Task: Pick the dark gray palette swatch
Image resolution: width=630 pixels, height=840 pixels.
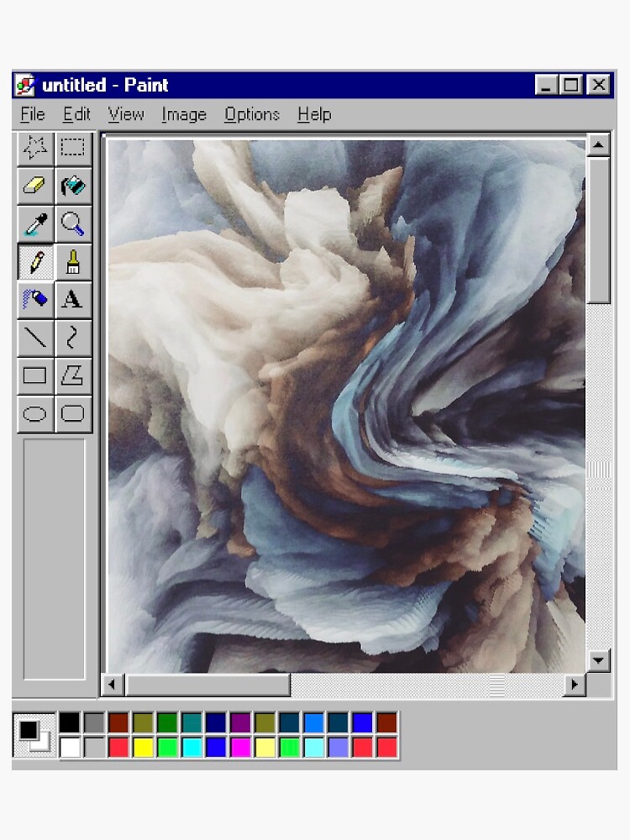Action: tap(94, 722)
